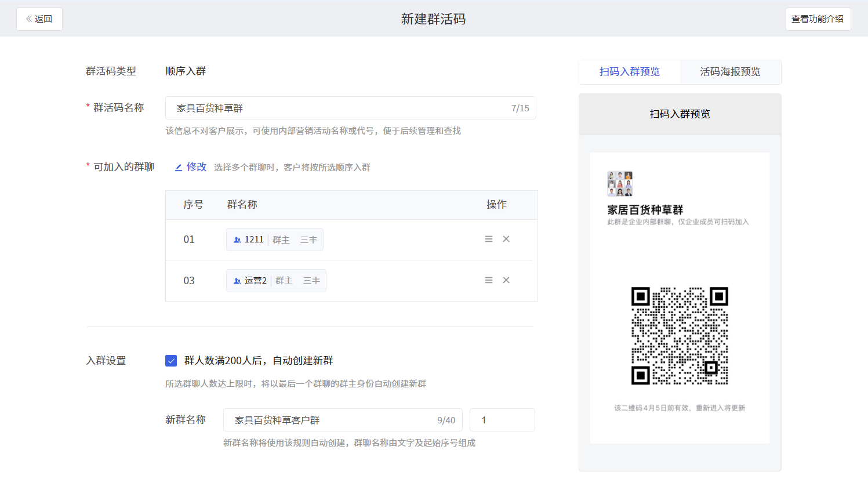
Task: Open 查看功能介绍 feature introduction
Action: pyautogui.click(x=818, y=19)
